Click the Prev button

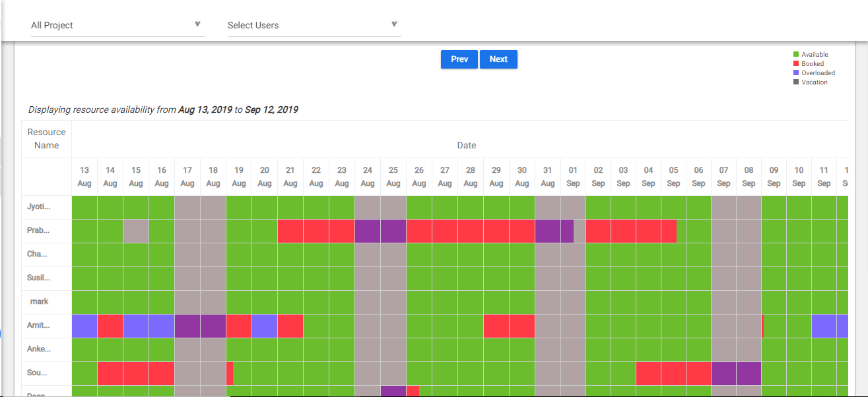pyautogui.click(x=459, y=59)
